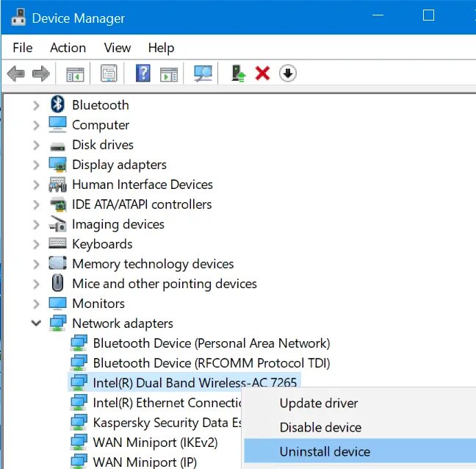Click the Memory technology devices icon
This screenshot has width=476, height=469.
(x=57, y=263)
